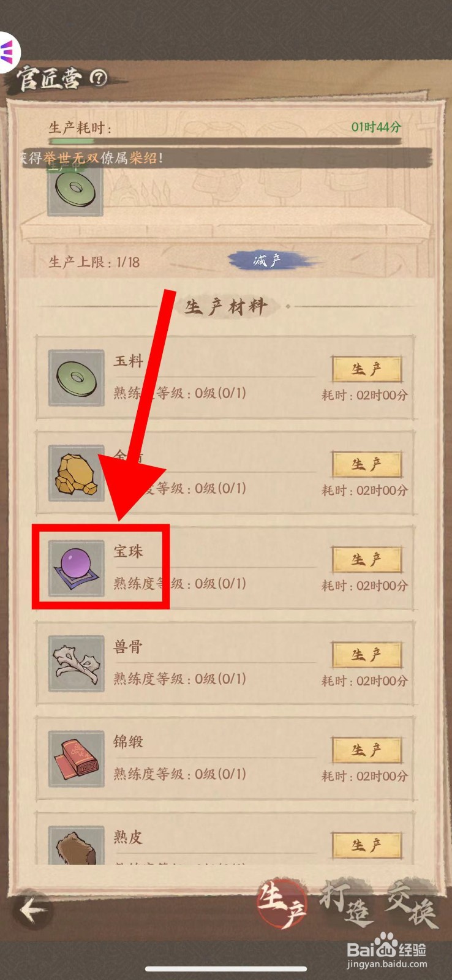Tap the jade item in production queue
This screenshot has height=980, width=452.
click(x=75, y=189)
